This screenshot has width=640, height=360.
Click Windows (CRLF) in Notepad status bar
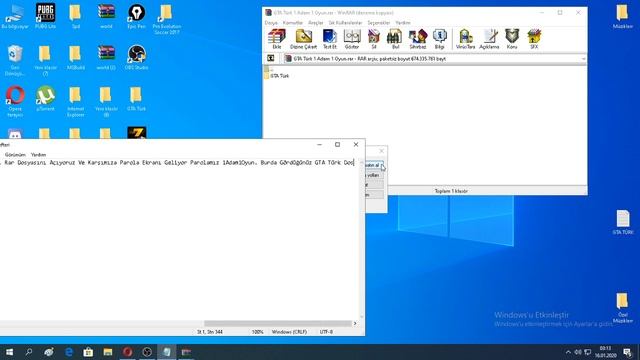[x=289, y=332]
